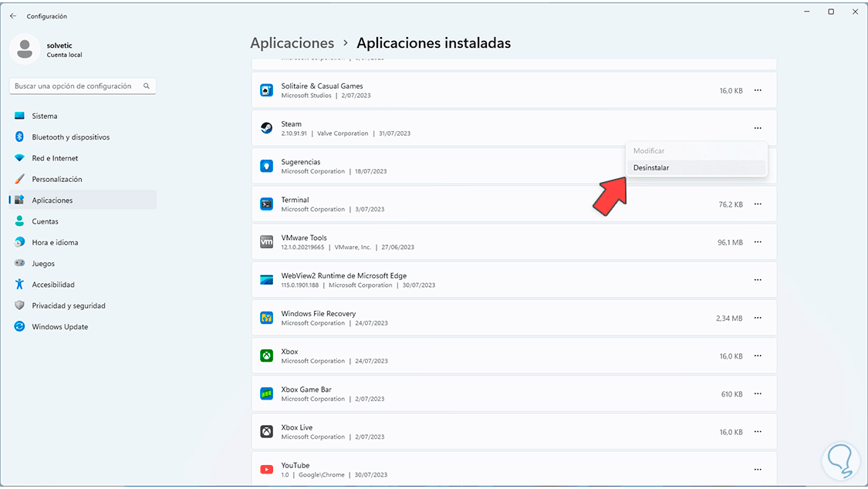Click the Windows File Recovery size 2,34 MB
This screenshot has width=868, height=489.
pos(729,319)
